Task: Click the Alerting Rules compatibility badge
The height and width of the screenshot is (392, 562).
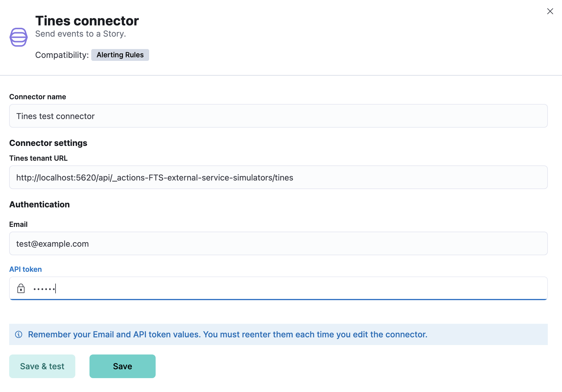Action: (x=120, y=55)
